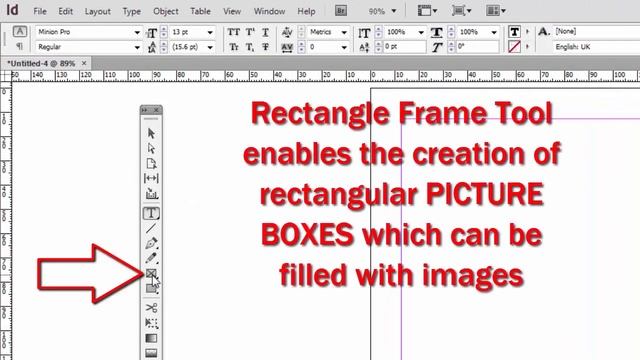Toggle Underline formatting
The image size is (640, 360).
pyautogui.click(x=265, y=32)
